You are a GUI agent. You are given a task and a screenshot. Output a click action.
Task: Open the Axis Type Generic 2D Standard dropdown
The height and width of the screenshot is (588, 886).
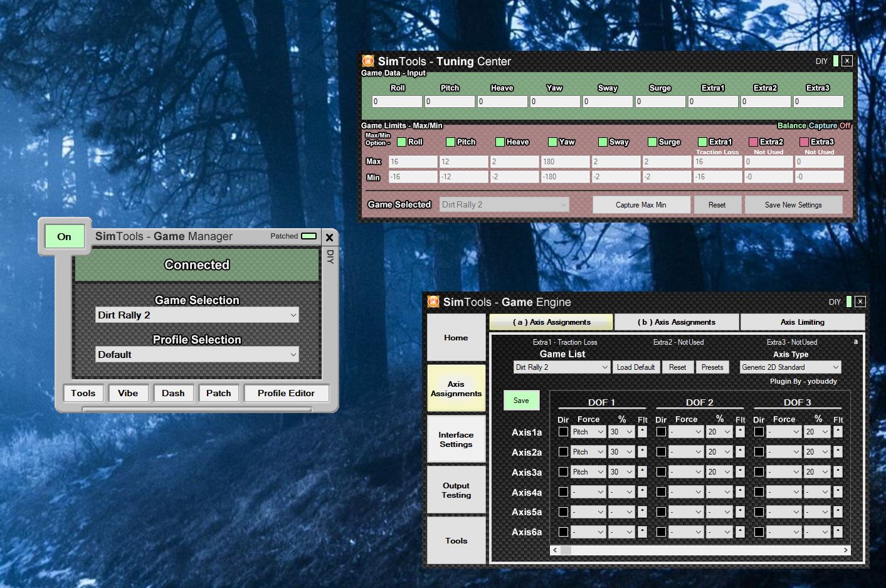pos(790,367)
